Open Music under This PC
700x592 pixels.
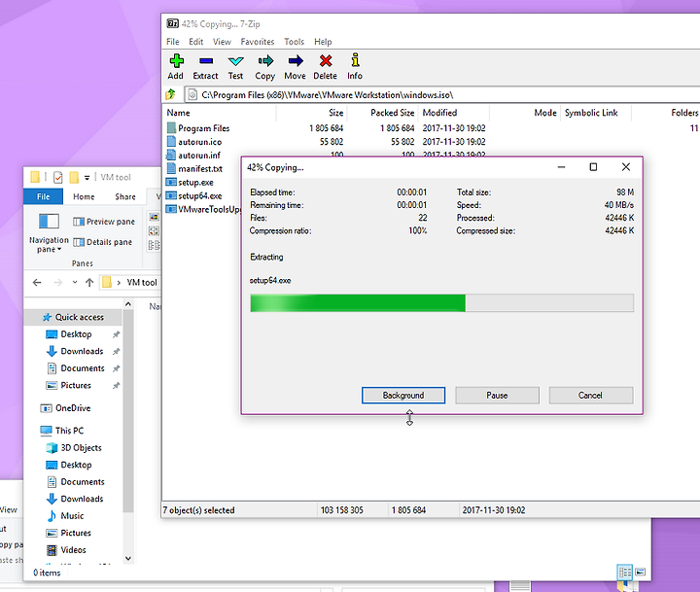[72, 515]
